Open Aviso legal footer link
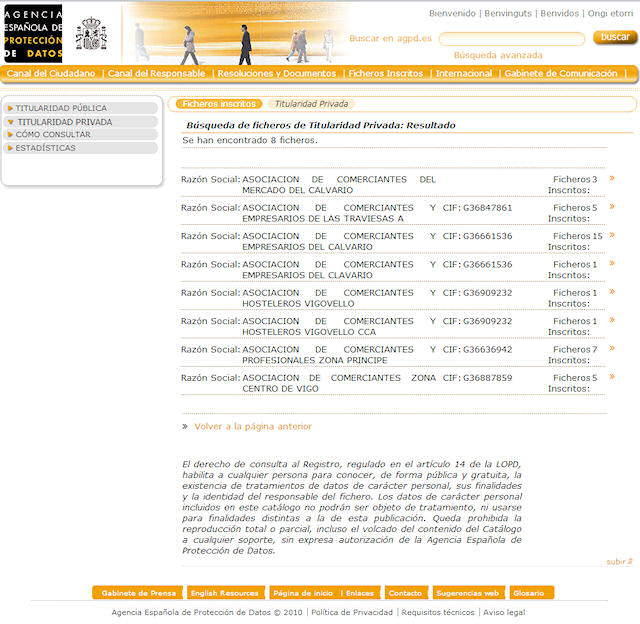 tap(504, 613)
